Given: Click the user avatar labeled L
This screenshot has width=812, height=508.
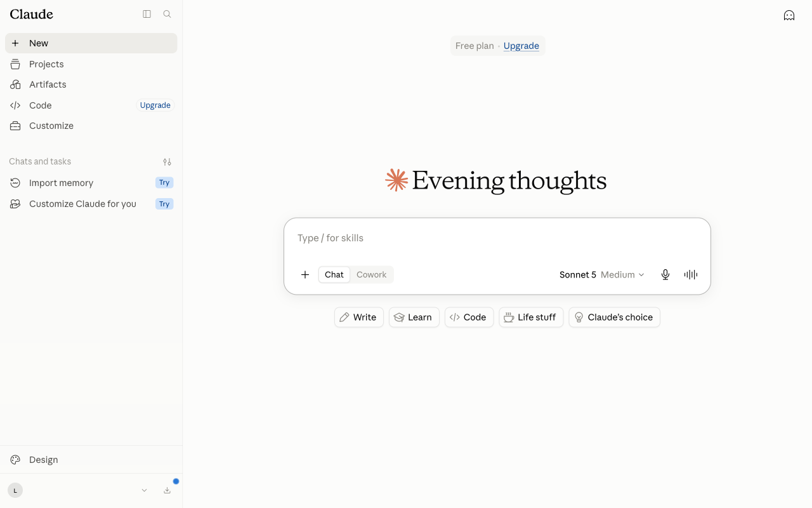Looking at the screenshot, I should coord(15,490).
